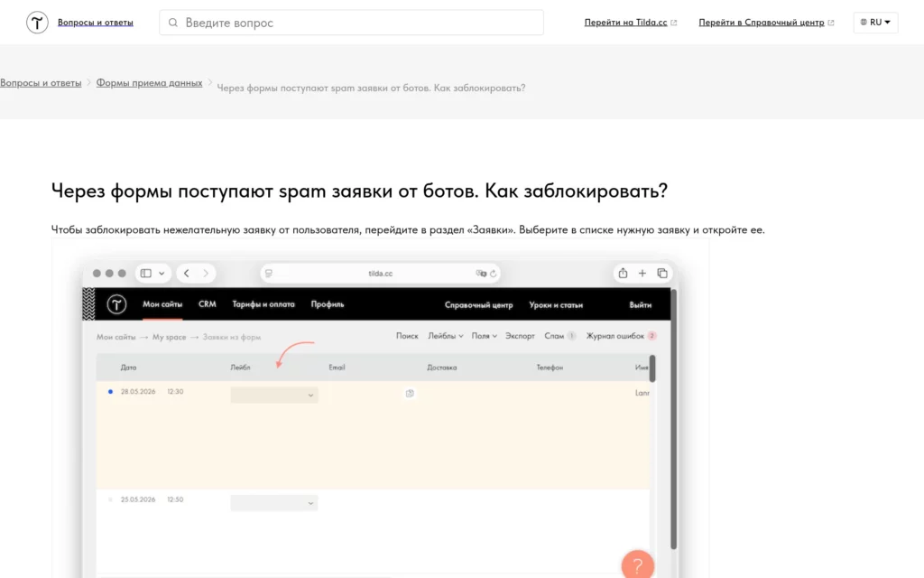Click the search magnifier icon
The width and height of the screenshot is (924, 578).
point(172,23)
